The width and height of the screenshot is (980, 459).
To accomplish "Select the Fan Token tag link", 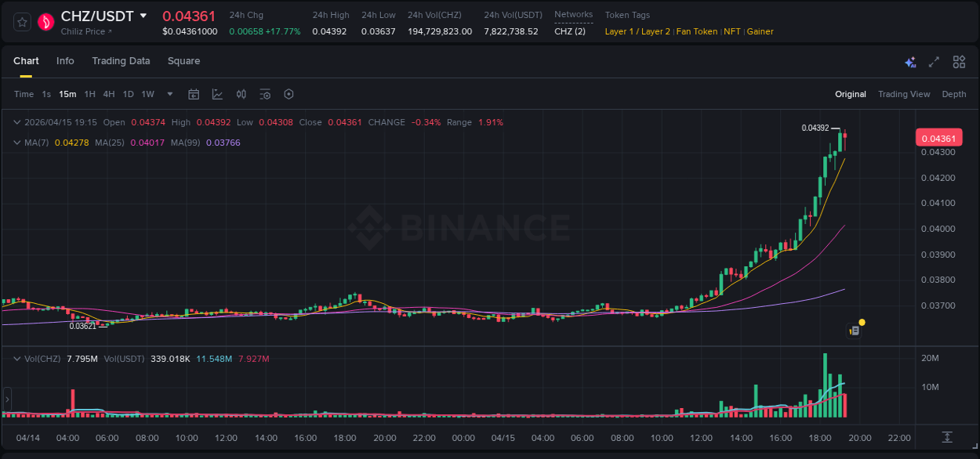I will (696, 31).
